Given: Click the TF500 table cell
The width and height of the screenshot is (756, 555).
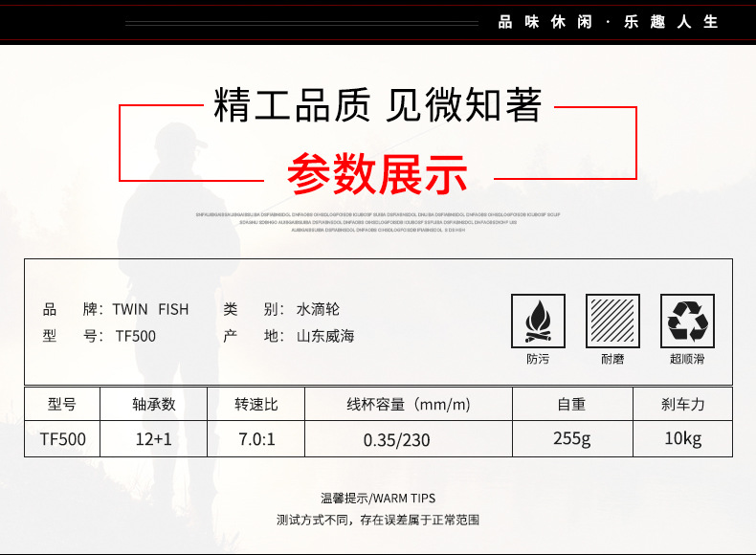Looking at the screenshot, I should click(x=62, y=439).
